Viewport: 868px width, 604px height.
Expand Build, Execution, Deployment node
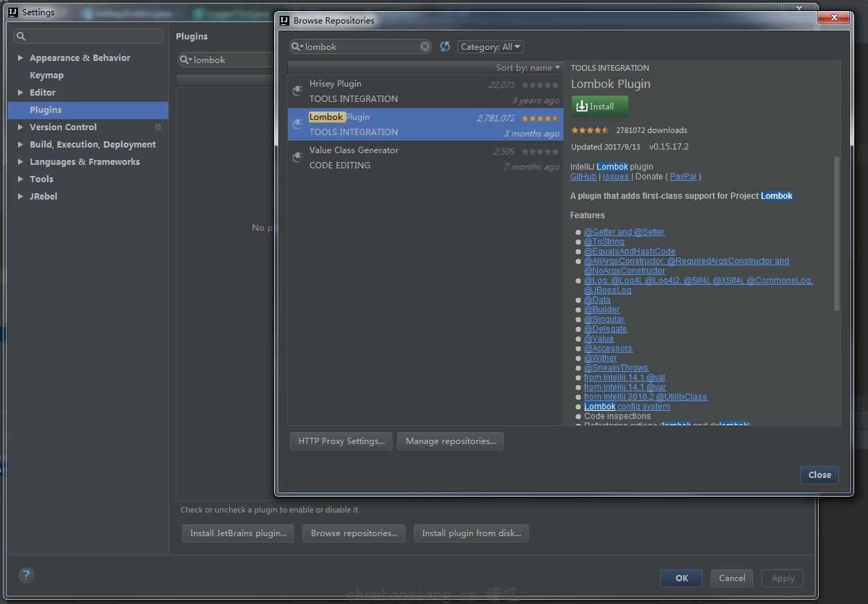tap(21, 144)
